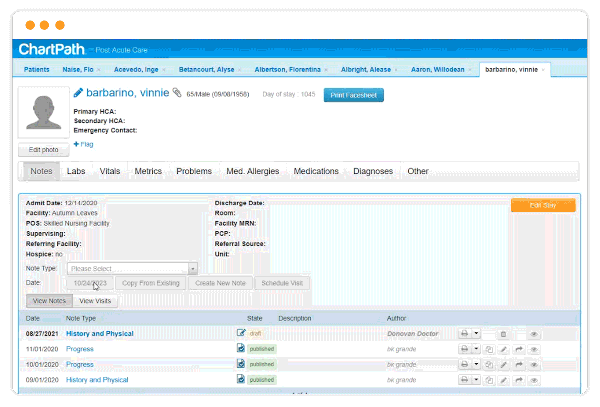This screenshot has height=407, width=600.
Task: Click the pencil icon beside barbarino, vinnie
Action: point(78,93)
